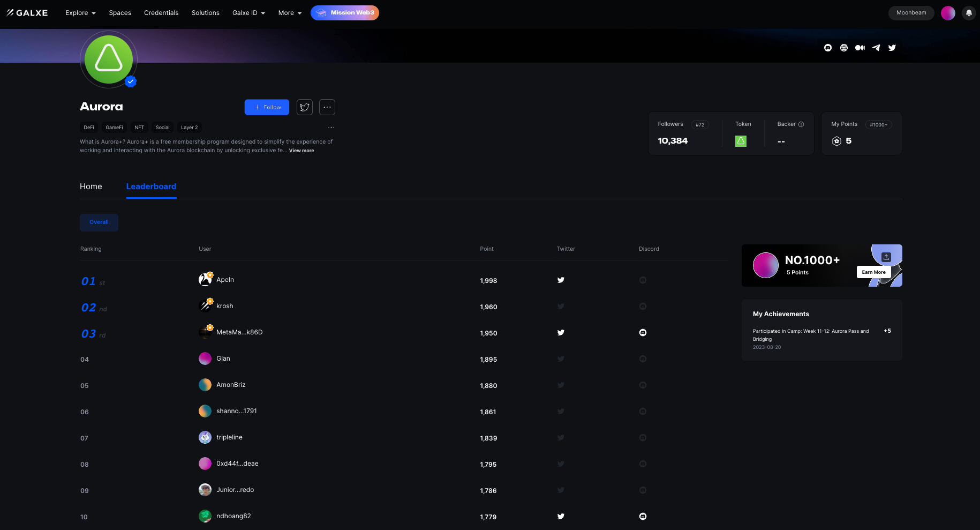
Task: Click Followers rank #72 badge
Action: [x=700, y=125]
